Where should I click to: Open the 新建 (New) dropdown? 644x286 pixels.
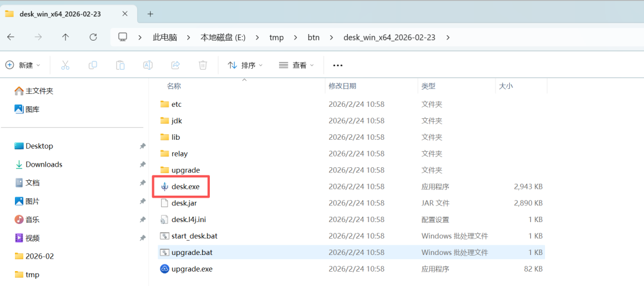pyautogui.click(x=23, y=65)
